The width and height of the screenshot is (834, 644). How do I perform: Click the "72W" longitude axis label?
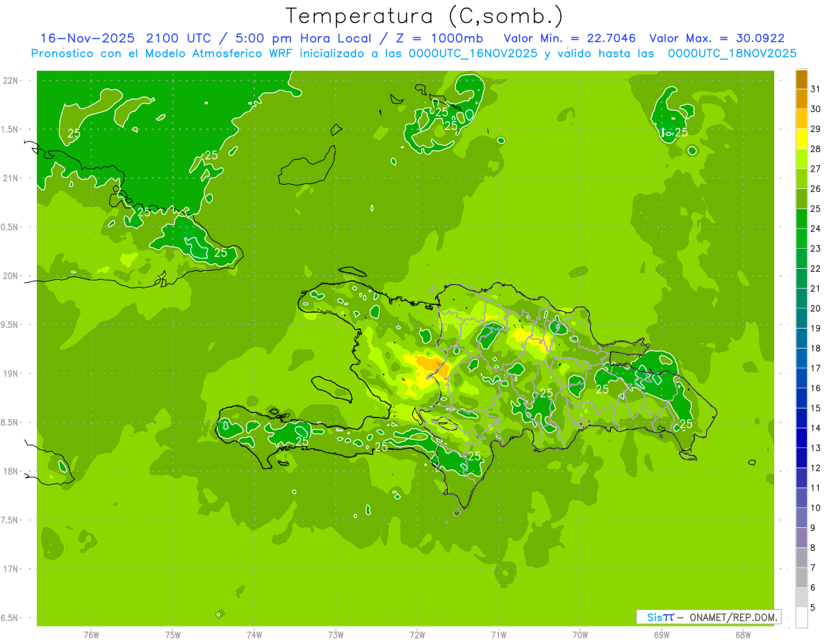pyautogui.click(x=417, y=636)
